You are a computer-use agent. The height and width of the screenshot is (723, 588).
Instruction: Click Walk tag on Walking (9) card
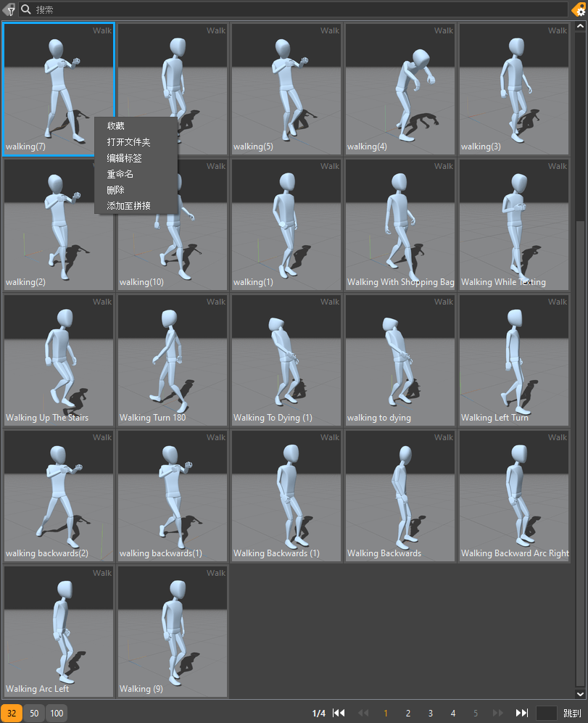(216, 573)
